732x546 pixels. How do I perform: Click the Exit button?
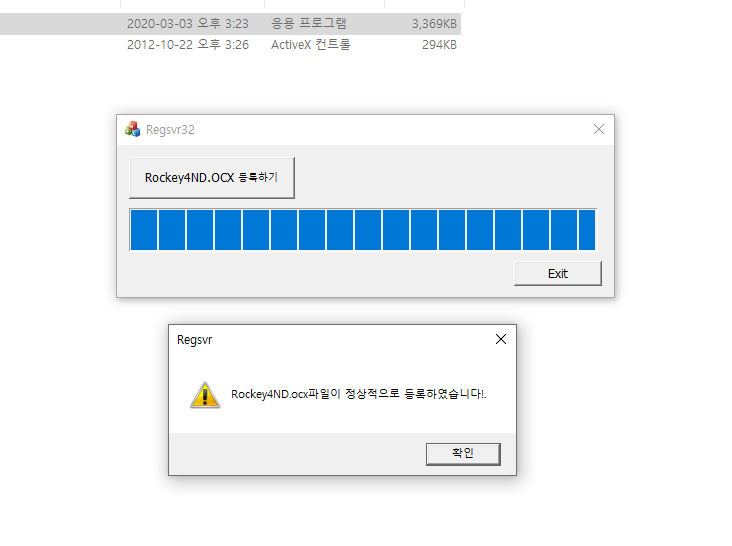[558, 273]
